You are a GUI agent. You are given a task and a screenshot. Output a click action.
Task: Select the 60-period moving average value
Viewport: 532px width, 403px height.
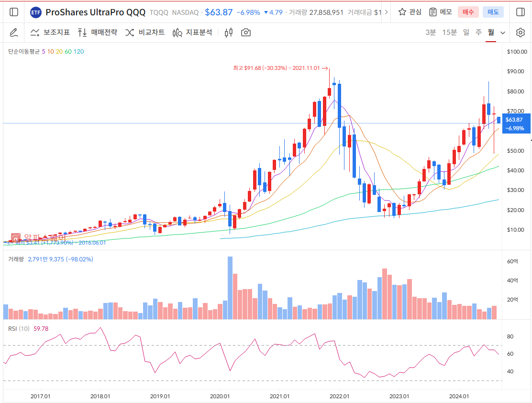tap(68, 52)
